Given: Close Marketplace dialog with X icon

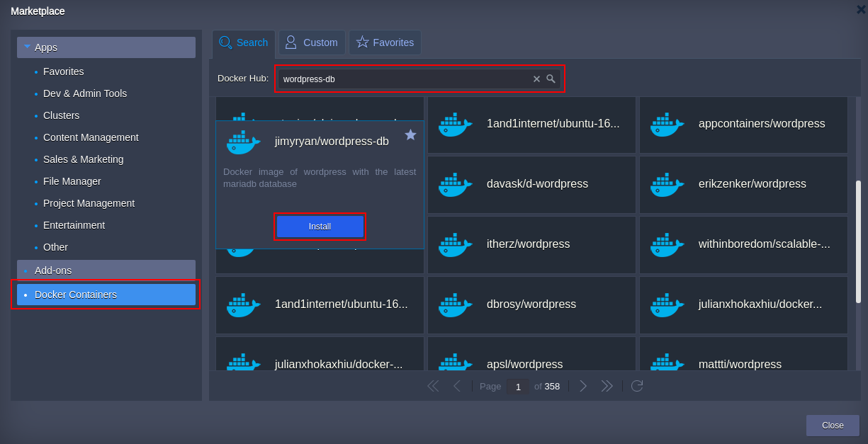Looking at the screenshot, I should click(x=861, y=9).
